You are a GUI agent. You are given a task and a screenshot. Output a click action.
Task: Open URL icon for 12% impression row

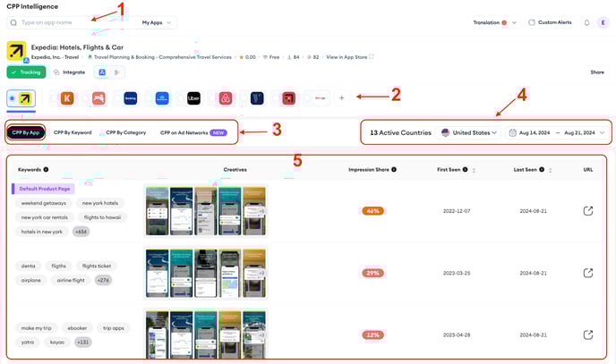click(587, 334)
